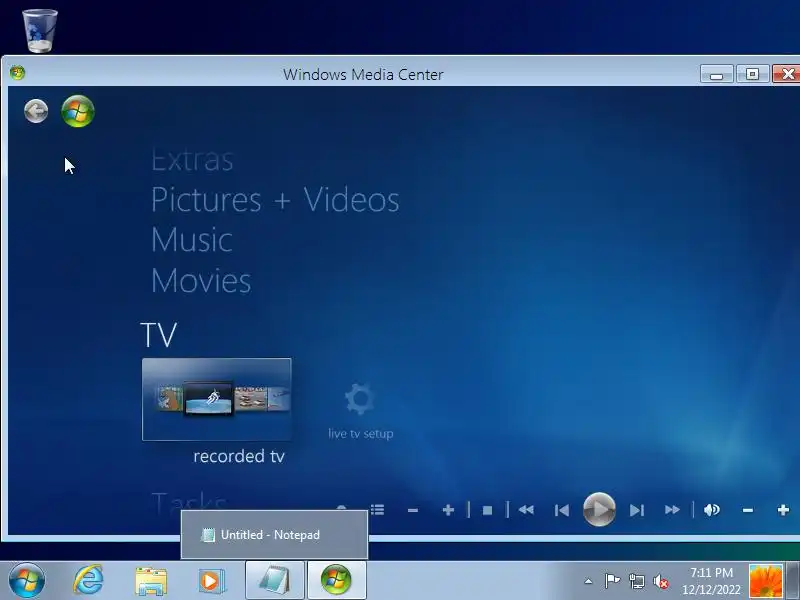800x600 pixels.
Task: Open the clock showing 7:11 PM
Action: (x=711, y=581)
